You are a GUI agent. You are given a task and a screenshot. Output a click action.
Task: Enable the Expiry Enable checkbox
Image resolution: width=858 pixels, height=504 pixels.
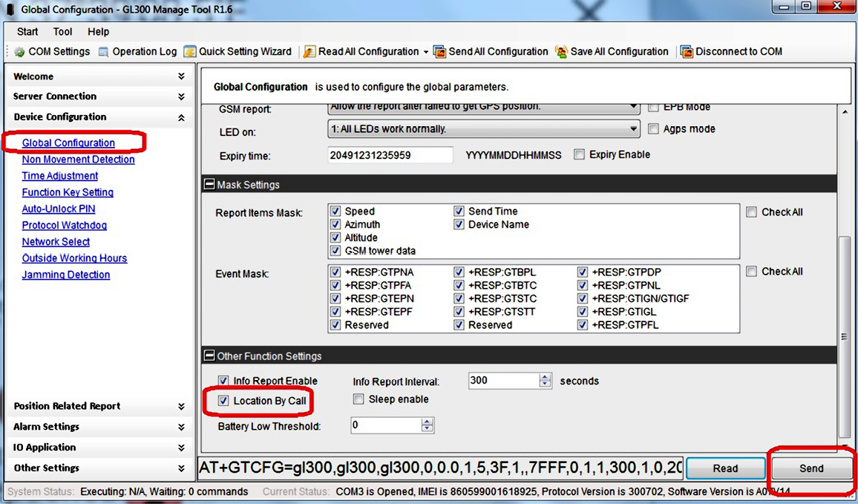coord(579,155)
